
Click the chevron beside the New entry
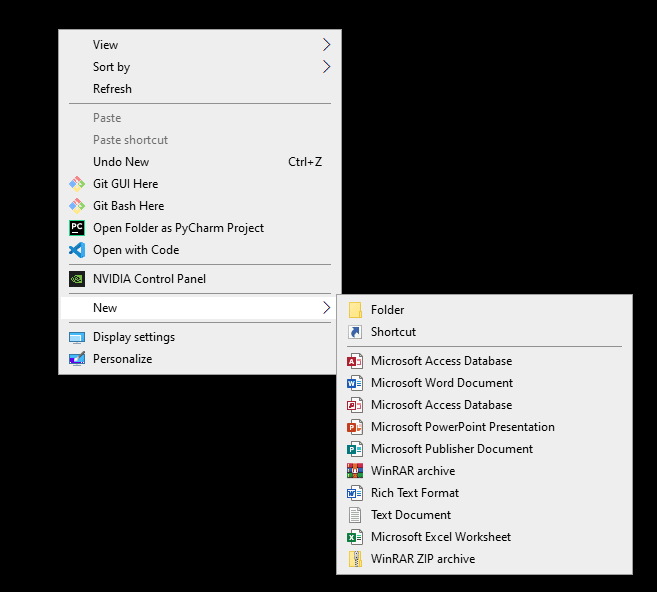point(326,308)
